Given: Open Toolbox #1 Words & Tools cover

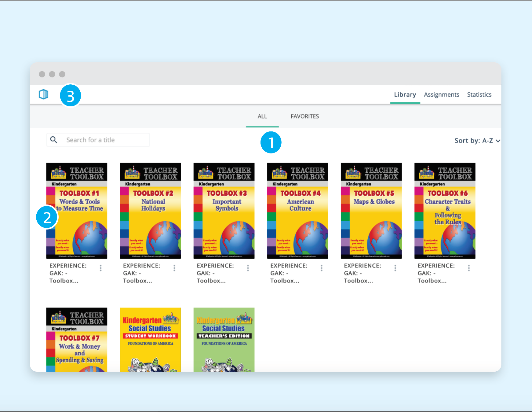Looking at the screenshot, I should point(77,211).
